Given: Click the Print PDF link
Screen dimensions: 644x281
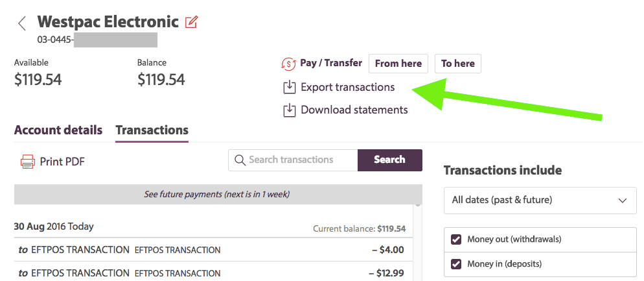Looking at the screenshot, I should pyautogui.click(x=62, y=162).
